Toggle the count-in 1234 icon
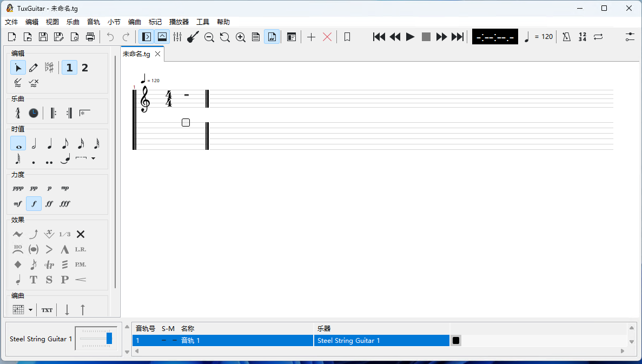This screenshot has width=642, height=364. [583, 37]
